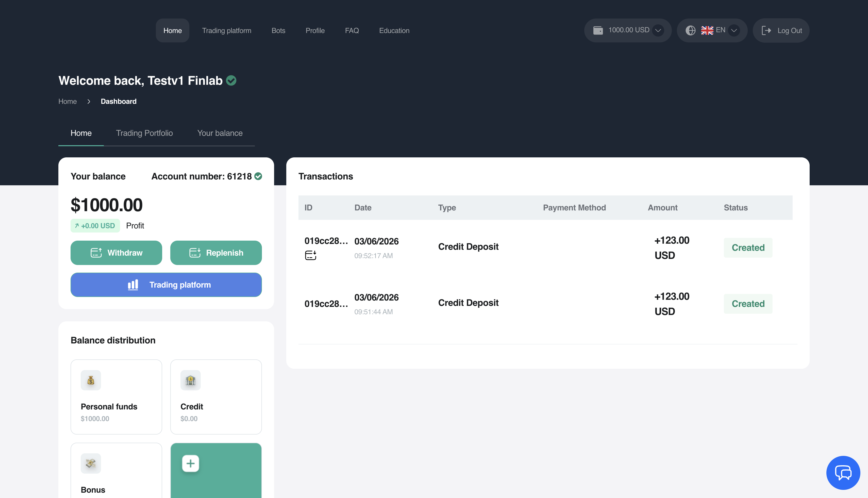Open the EN language selector dropdown
The height and width of the screenshot is (498, 868).
click(734, 30)
